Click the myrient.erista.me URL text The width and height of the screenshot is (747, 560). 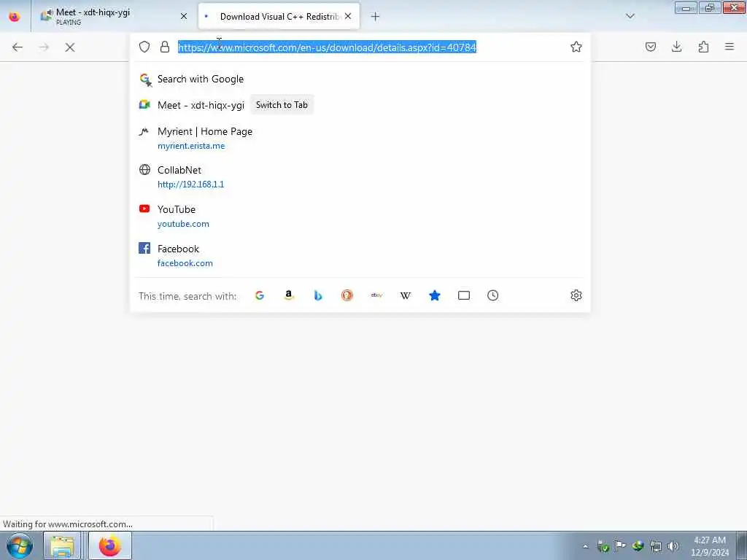click(x=191, y=146)
